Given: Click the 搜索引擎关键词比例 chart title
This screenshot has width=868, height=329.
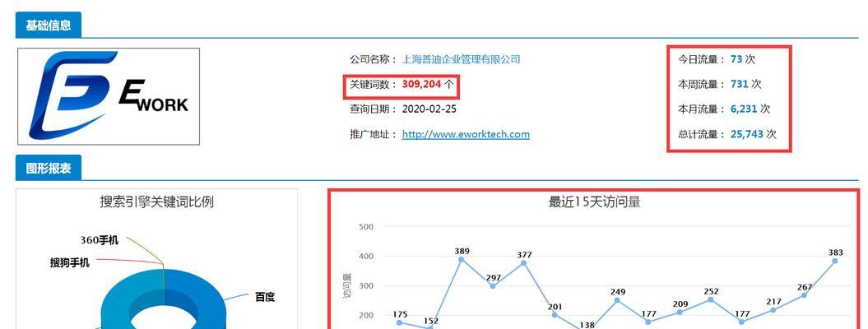Looking at the screenshot, I should [x=156, y=202].
